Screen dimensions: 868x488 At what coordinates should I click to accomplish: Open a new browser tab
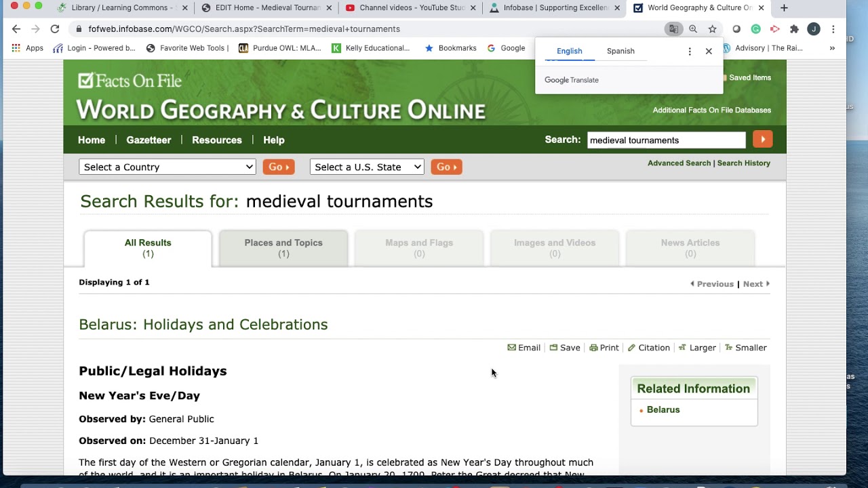(x=784, y=8)
